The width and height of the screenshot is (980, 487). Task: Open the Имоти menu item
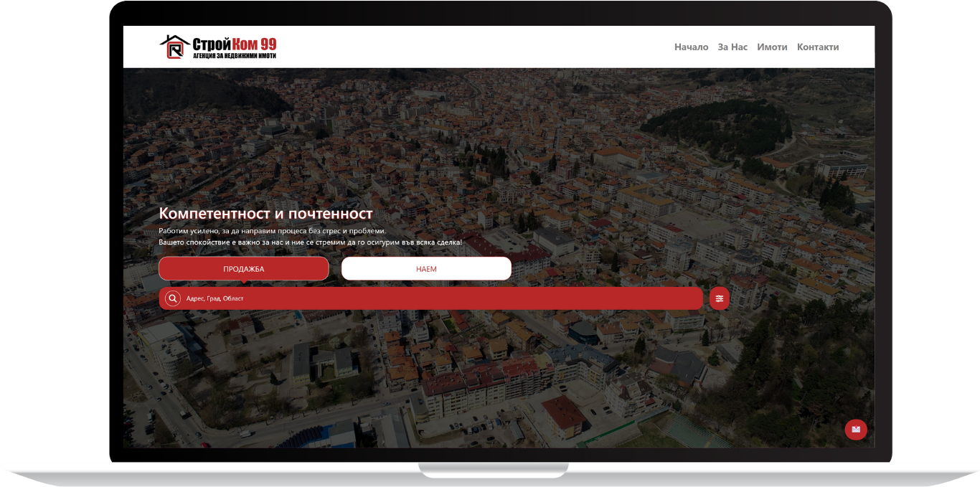click(x=772, y=47)
